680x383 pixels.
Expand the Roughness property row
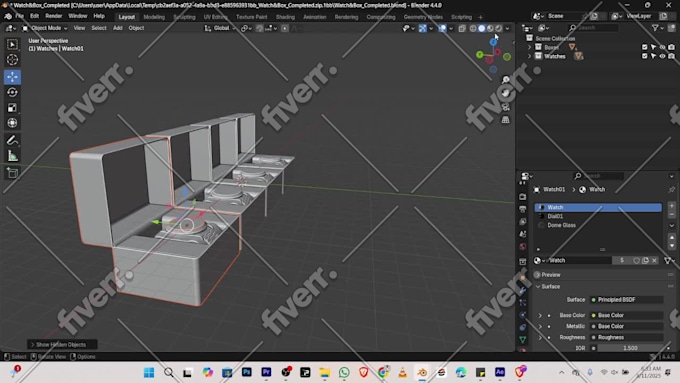[540, 337]
